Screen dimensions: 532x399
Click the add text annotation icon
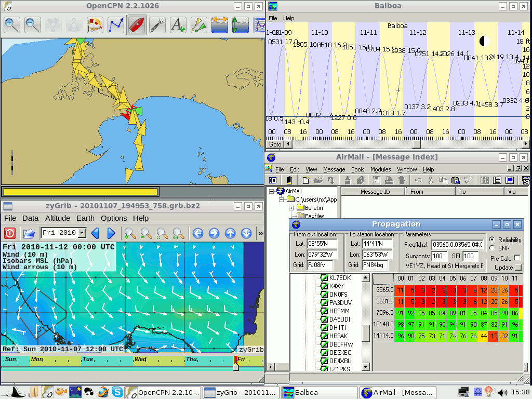click(x=178, y=24)
